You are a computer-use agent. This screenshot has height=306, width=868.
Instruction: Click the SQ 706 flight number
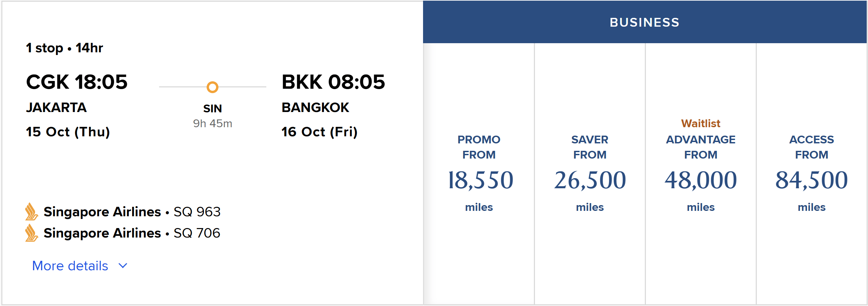coord(197,233)
